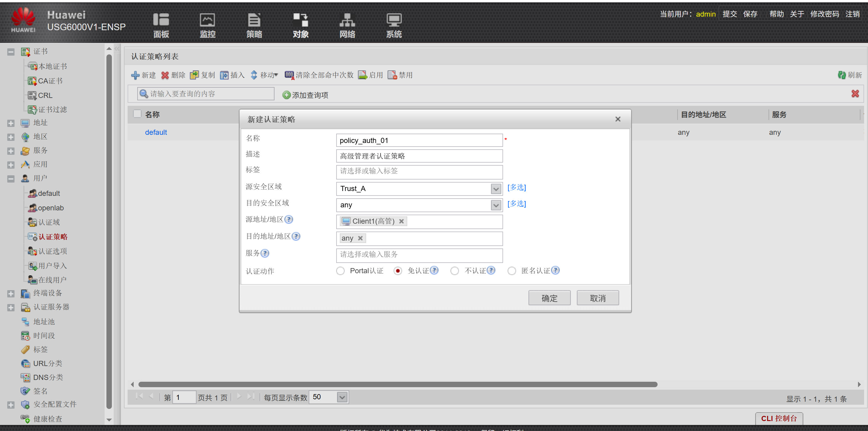Click the copy (复制) toolbar icon
This screenshot has width=868, height=431.
point(194,75)
